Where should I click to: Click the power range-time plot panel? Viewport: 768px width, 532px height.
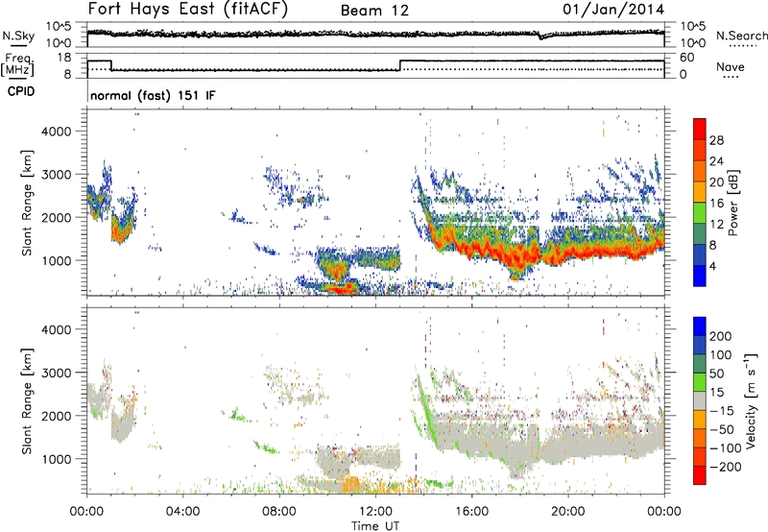click(x=375, y=203)
